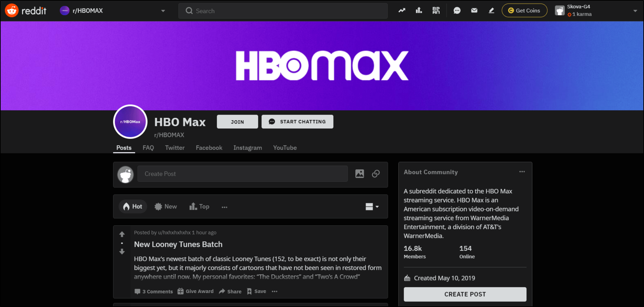Downvote the New Looney Tunes Batch post
Image resolution: width=644 pixels, height=307 pixels.
[122, 252]
